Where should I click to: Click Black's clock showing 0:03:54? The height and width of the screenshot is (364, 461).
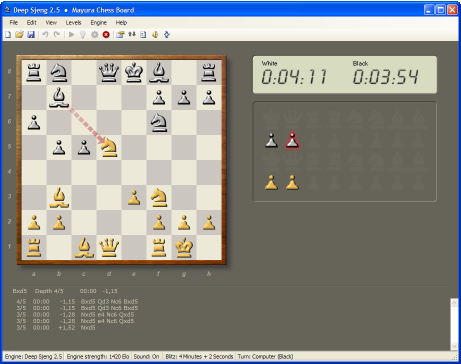[x=385, y=77]
